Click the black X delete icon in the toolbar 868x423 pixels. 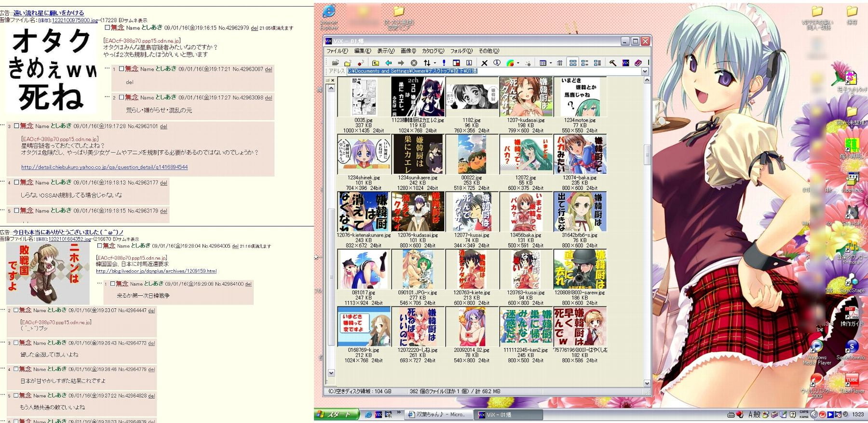pyautogui.click(x=484, y=63)
